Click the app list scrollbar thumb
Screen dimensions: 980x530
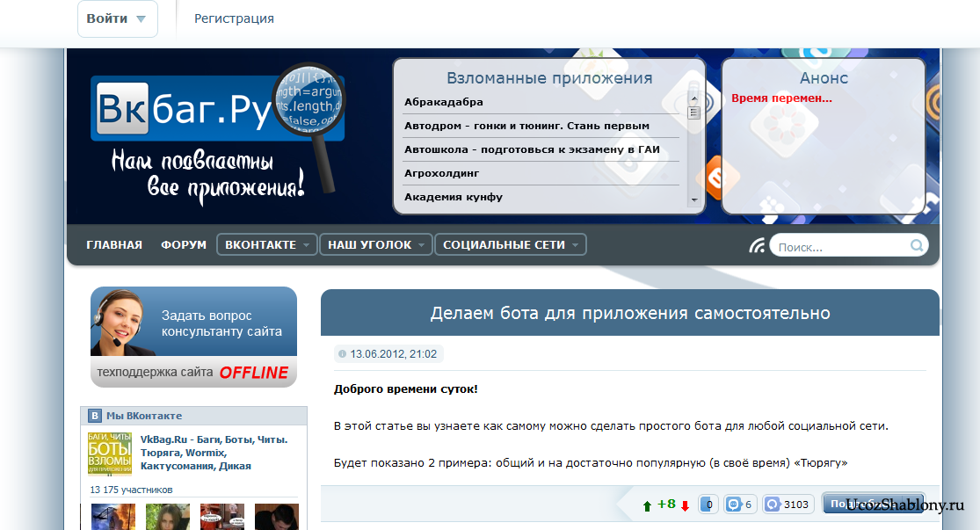tap(693, 113)
